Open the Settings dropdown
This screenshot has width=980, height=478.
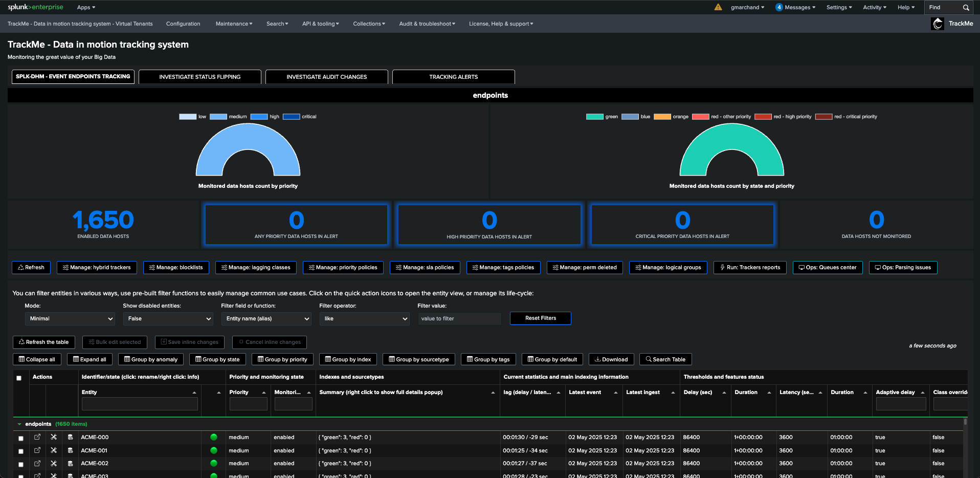tap(839, 7)
